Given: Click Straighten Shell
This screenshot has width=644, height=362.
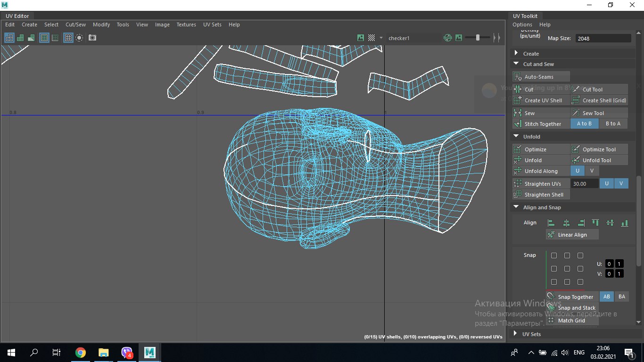Looking at the screenshot, I should pyautogui.click(x=541, y=195).
